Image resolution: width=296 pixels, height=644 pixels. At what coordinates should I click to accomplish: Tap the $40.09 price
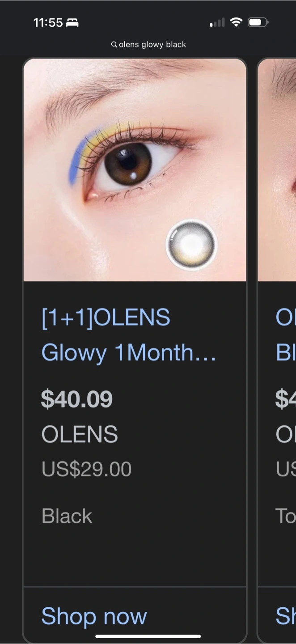(77, 399)
